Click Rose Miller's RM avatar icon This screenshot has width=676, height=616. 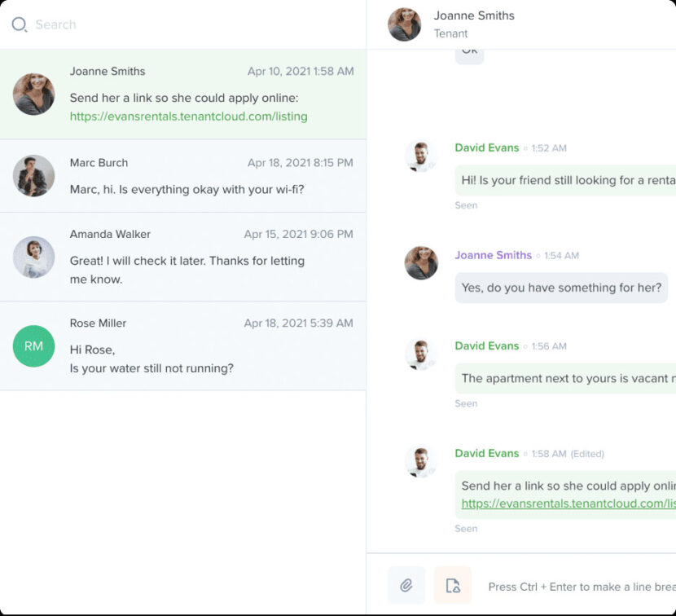33,346
